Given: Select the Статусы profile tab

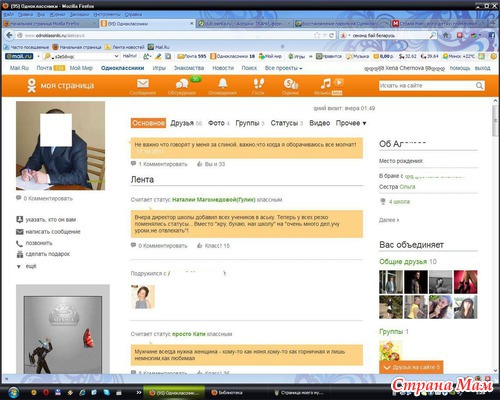Looking at the screenshot, I should click(x=287, y=123).
